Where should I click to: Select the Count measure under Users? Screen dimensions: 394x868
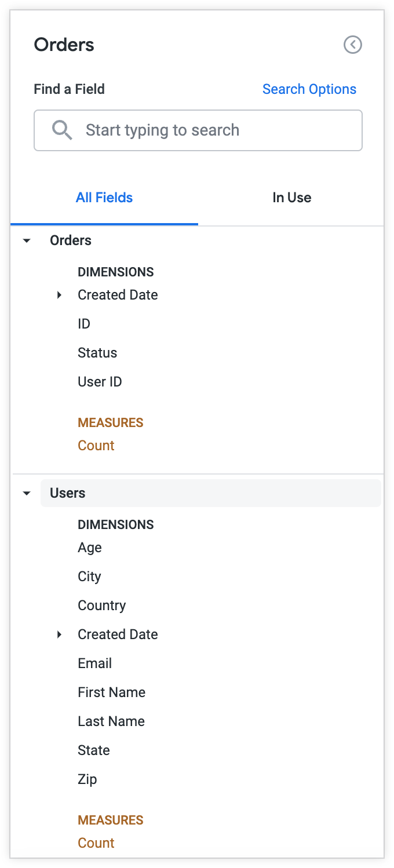(96, 843)
